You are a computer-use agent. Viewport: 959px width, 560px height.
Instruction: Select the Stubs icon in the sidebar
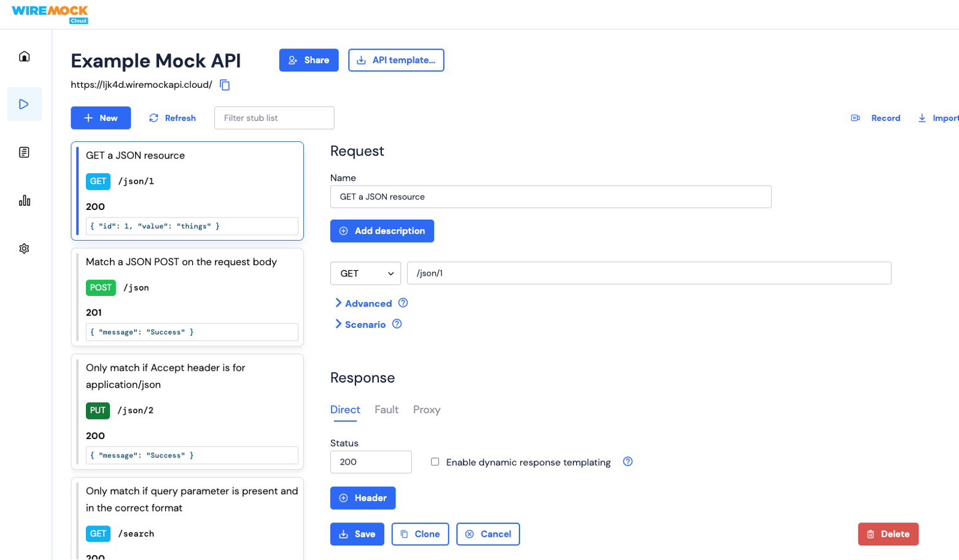coord(25,103)
